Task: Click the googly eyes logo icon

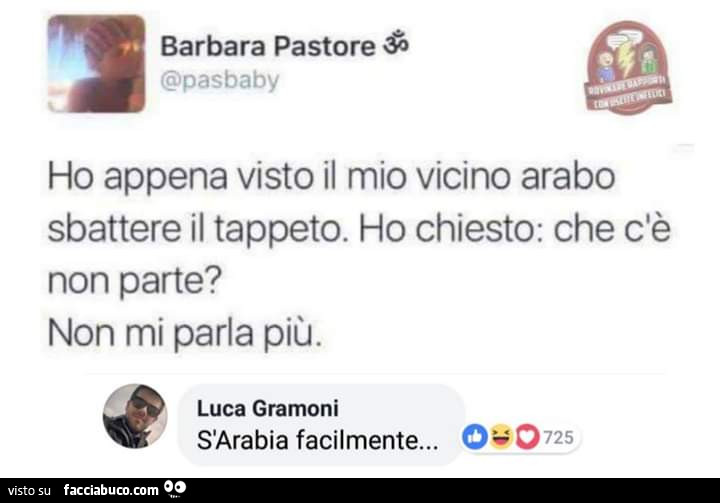Action: point(174,489)
